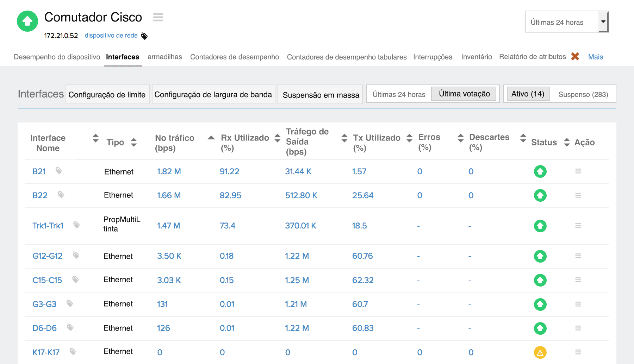This screenshot has height=364, width=634.
Task: Expand the Mais tab menu
Action: tap(595, 57)
